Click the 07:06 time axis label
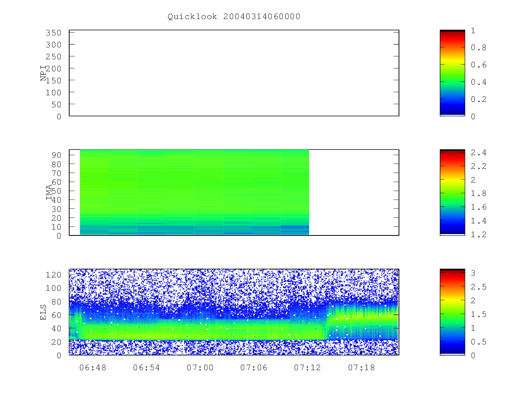This screenshot has width=532, height=399. [x=254, y=368]
